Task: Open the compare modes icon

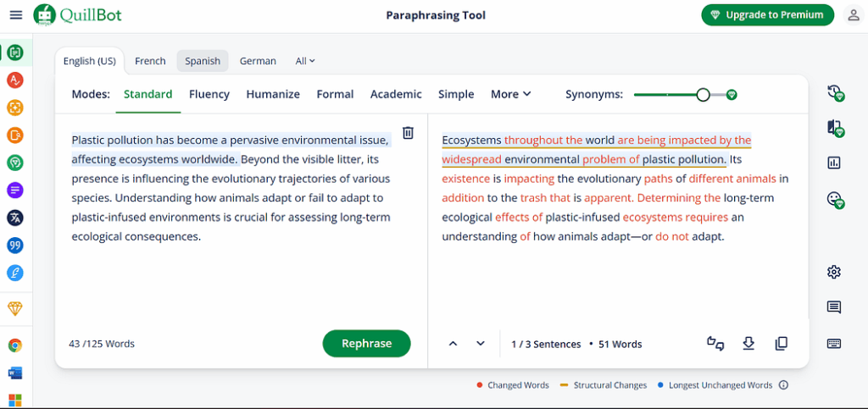Action: click(x=834, y=128)
